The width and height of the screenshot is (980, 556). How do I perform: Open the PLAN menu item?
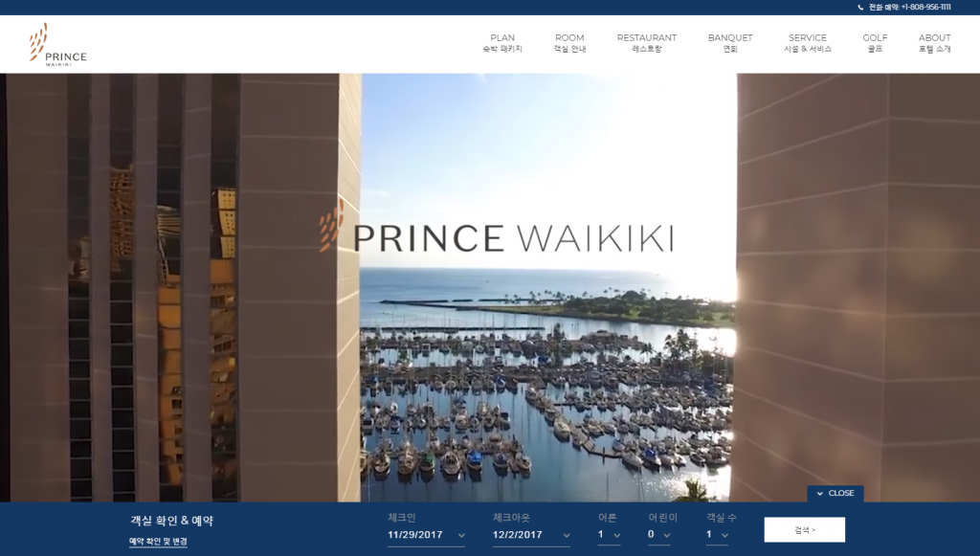point(502,43)
